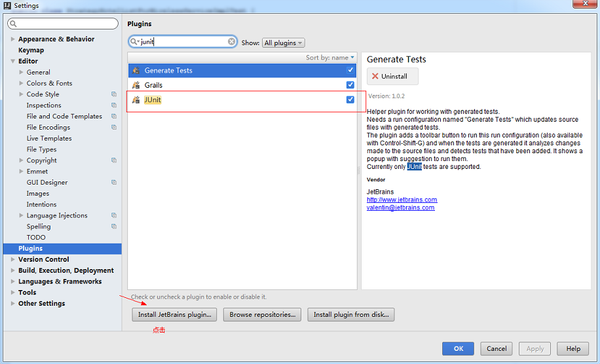Select Intentions in the settings tree
Screen dimensions: 600x364
click(x=41, y=204)
